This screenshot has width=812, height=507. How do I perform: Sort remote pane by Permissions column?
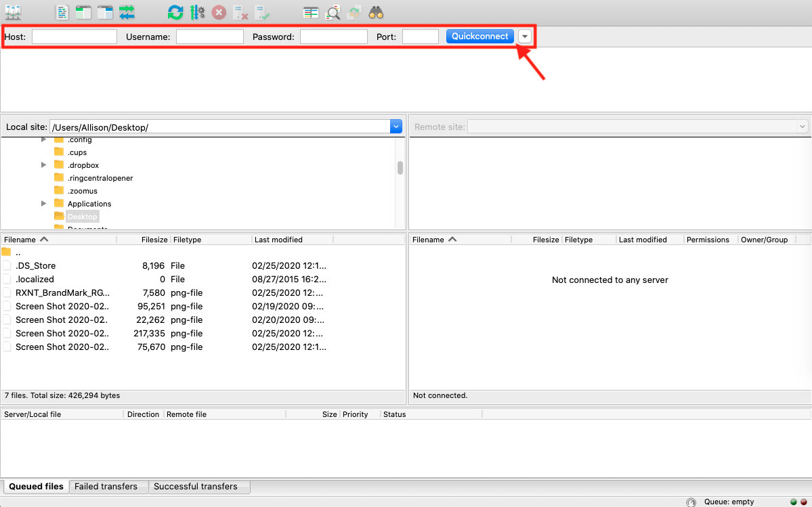point(710,240)
